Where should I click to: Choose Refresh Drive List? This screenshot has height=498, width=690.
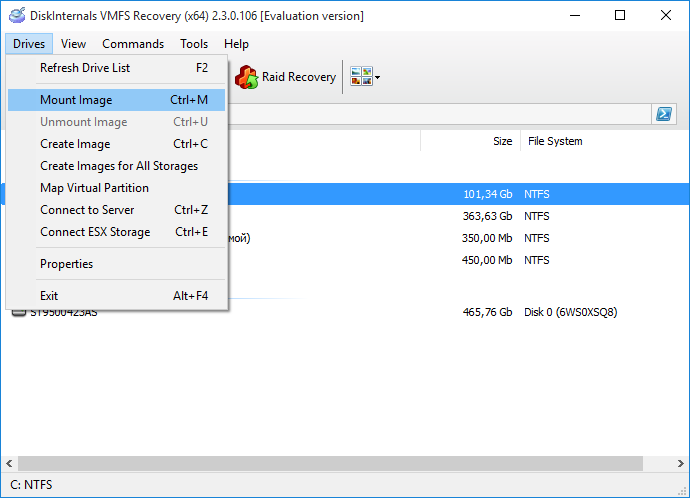[116, 68]
